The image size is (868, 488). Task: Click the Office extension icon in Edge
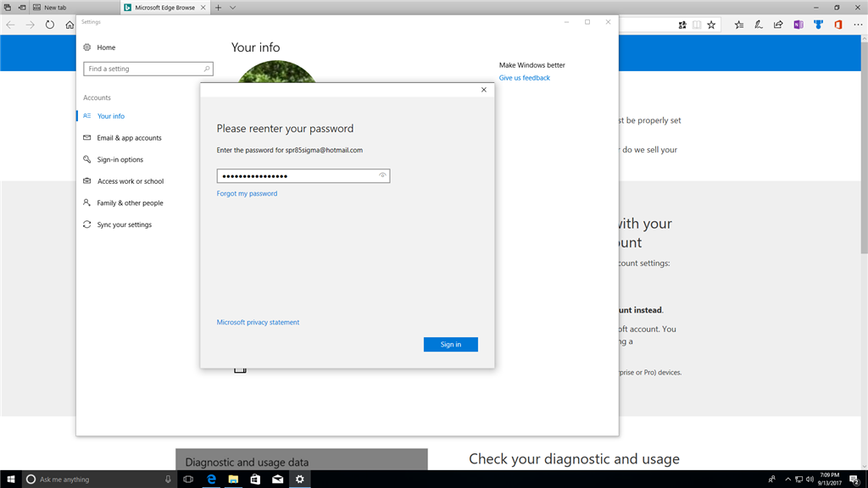(x=838, y=25)
